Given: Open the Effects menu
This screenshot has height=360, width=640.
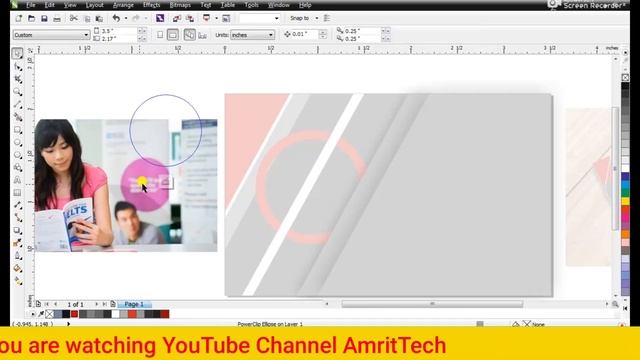Looking at the screenshot, I should (x=151, y=5).
